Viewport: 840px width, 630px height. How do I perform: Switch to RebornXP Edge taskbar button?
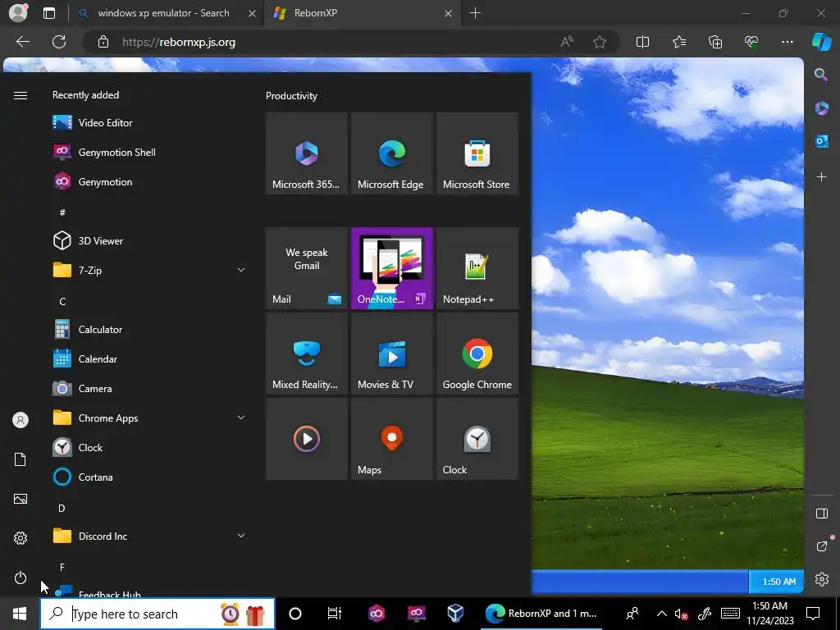click(541, 614)
